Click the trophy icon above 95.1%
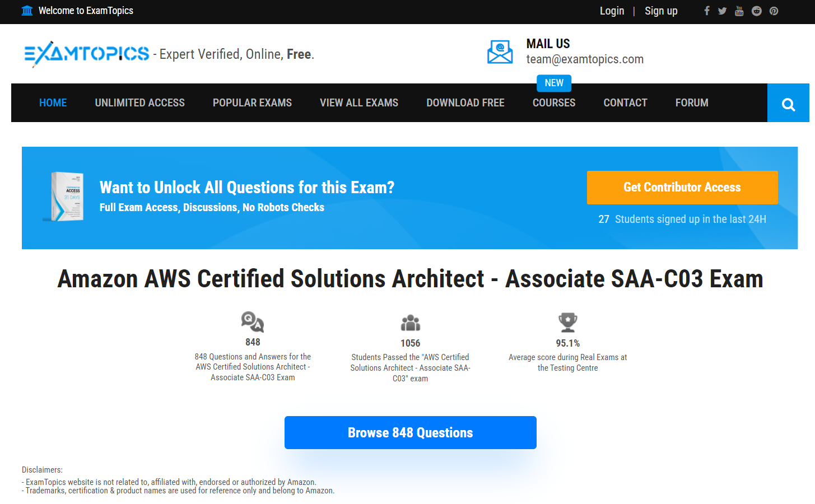 point(568,323)
